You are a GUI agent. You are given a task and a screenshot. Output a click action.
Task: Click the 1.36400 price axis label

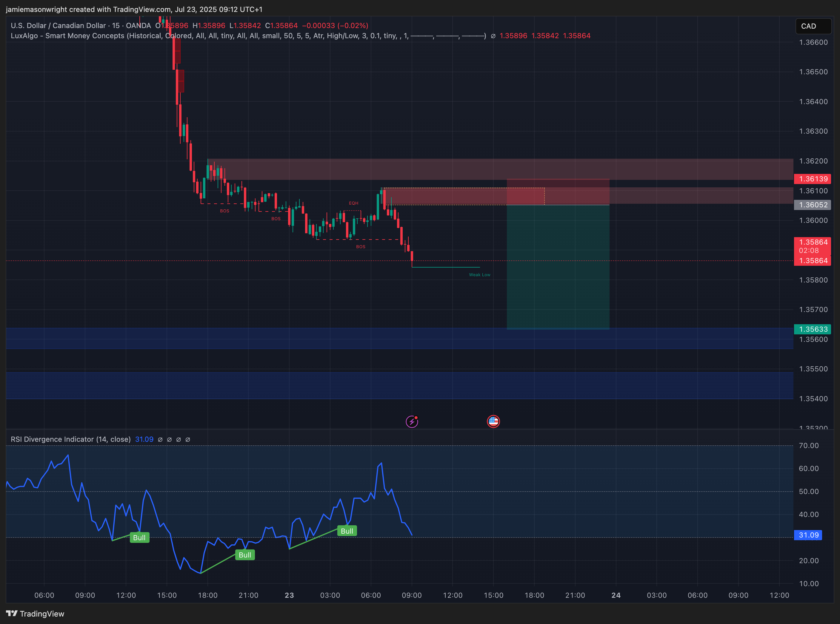[813, 102]
